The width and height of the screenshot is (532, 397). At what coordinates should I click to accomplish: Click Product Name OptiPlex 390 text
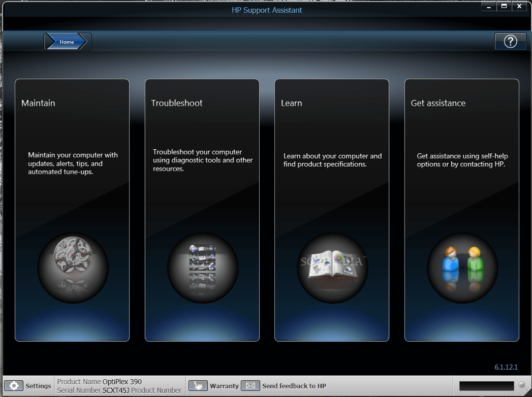click(x=100, y=381)
